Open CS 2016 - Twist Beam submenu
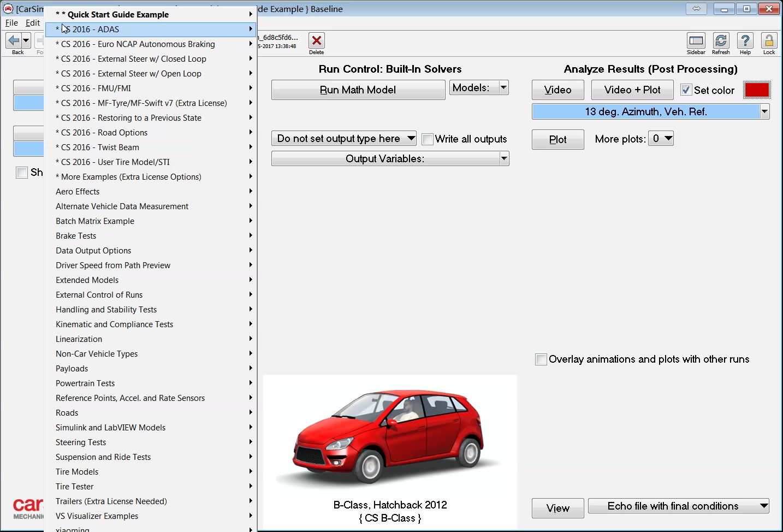 tap(151, 147)
